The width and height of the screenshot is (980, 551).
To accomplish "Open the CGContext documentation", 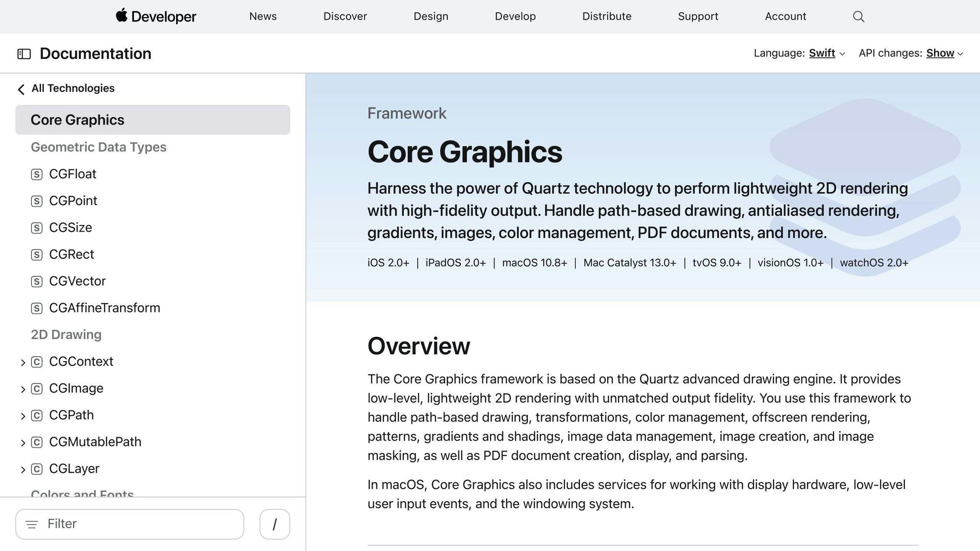I will tap(81, 362).
